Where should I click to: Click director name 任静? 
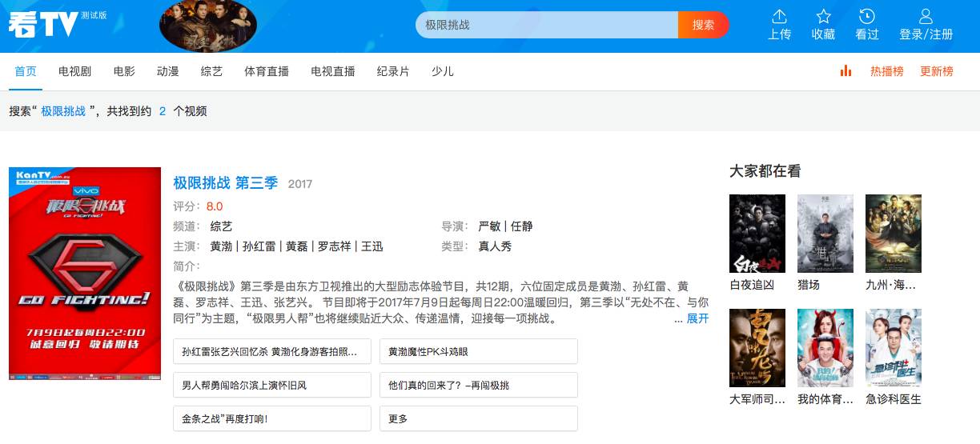(x=522, y=226)
